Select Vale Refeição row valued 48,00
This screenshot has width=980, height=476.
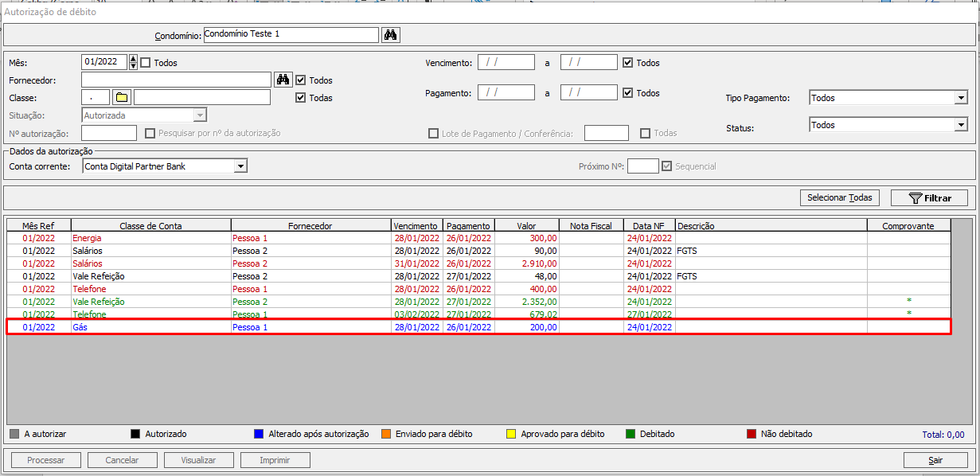pyautogui.click(x=478, y=276)
